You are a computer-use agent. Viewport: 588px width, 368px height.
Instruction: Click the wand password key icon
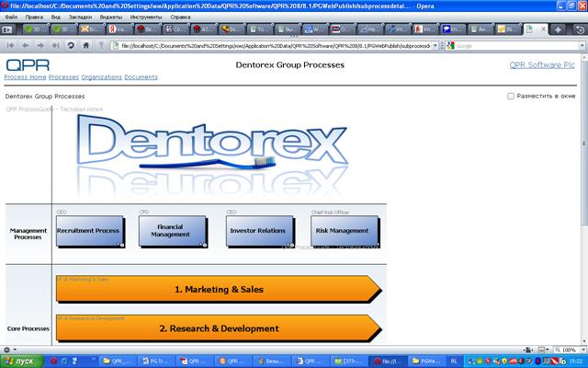[x=100, y=45]
